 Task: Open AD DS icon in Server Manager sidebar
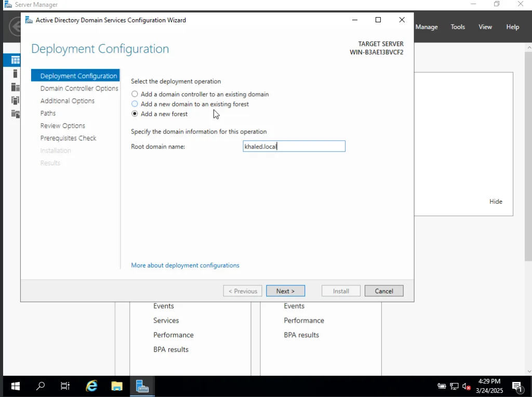click(x=15, y=100)
